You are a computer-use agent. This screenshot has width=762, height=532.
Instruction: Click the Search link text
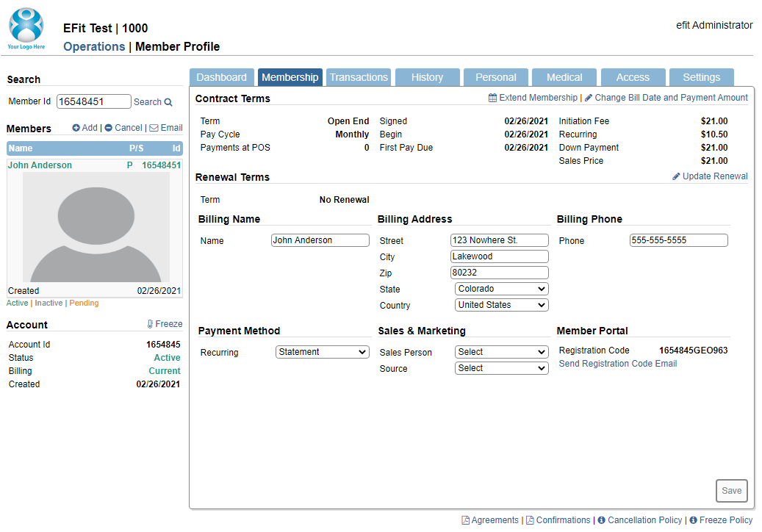click(148, 102)
